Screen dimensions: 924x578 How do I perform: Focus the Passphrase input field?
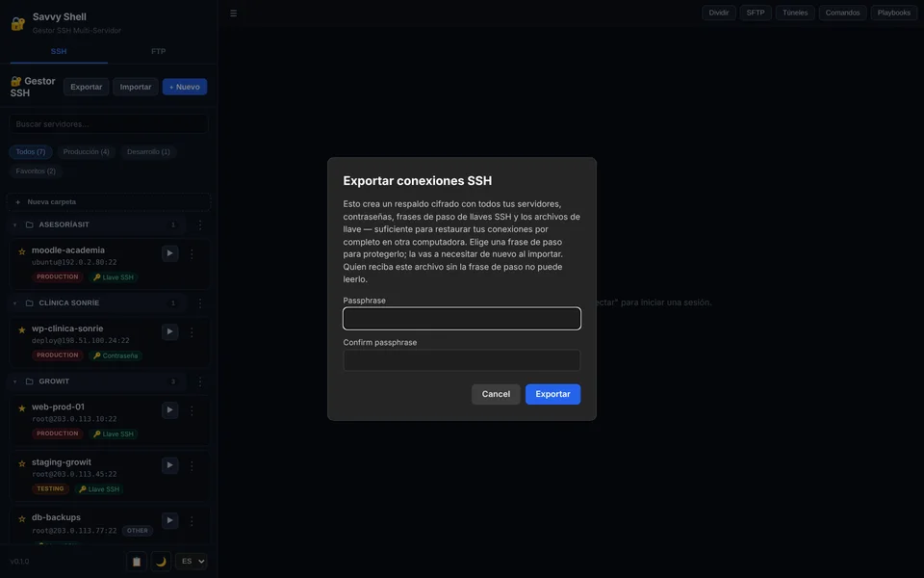click(462, 319)
